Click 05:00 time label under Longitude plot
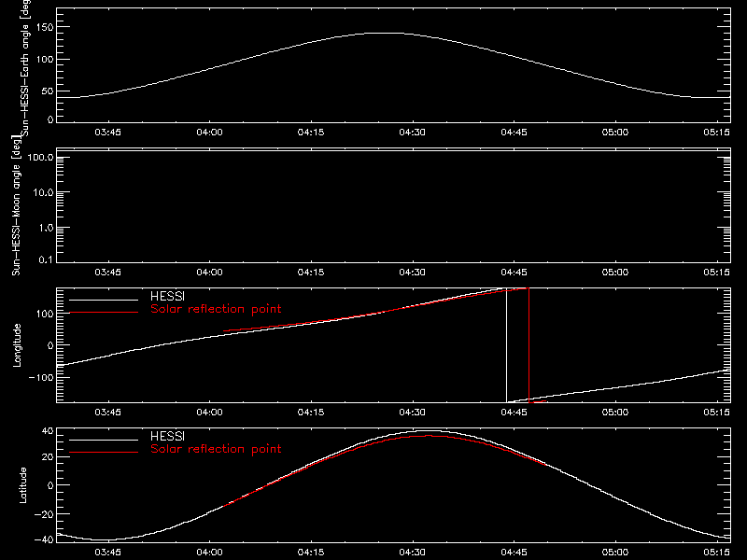 pos(615,413)
